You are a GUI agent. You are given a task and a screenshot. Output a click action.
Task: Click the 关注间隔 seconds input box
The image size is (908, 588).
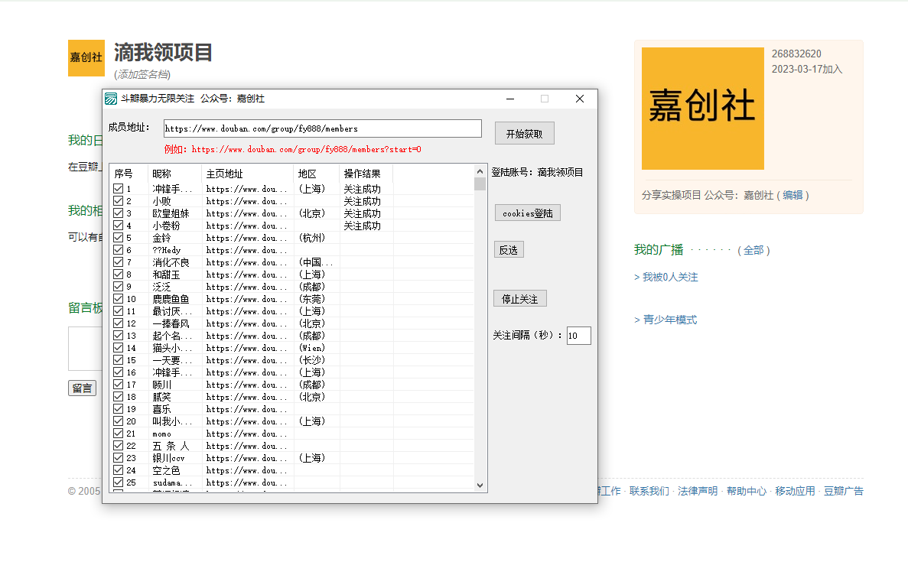tap(578, 336)
